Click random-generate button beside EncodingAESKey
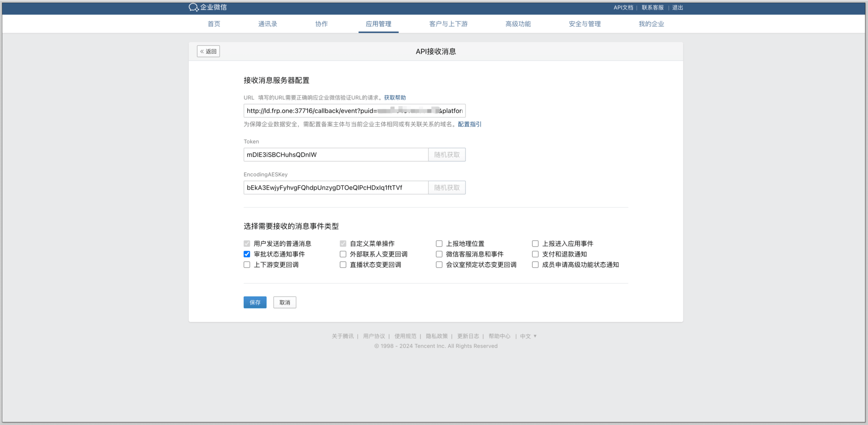 click(447, 188)
